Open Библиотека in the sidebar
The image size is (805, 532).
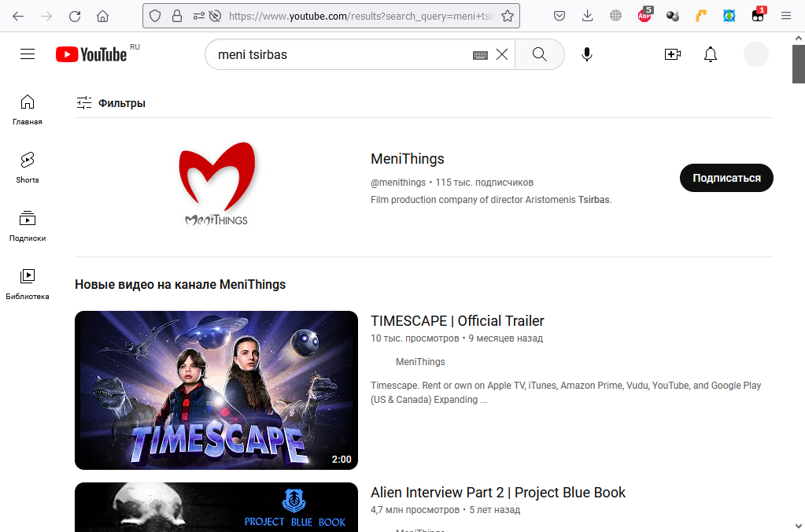(x=28, y=284)
